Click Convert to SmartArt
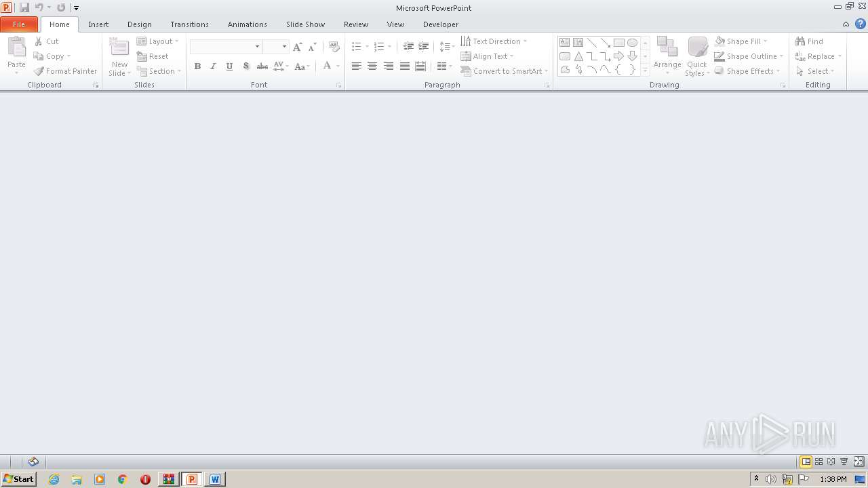Viewport: 868px width, 488px height. coord(504,71)
